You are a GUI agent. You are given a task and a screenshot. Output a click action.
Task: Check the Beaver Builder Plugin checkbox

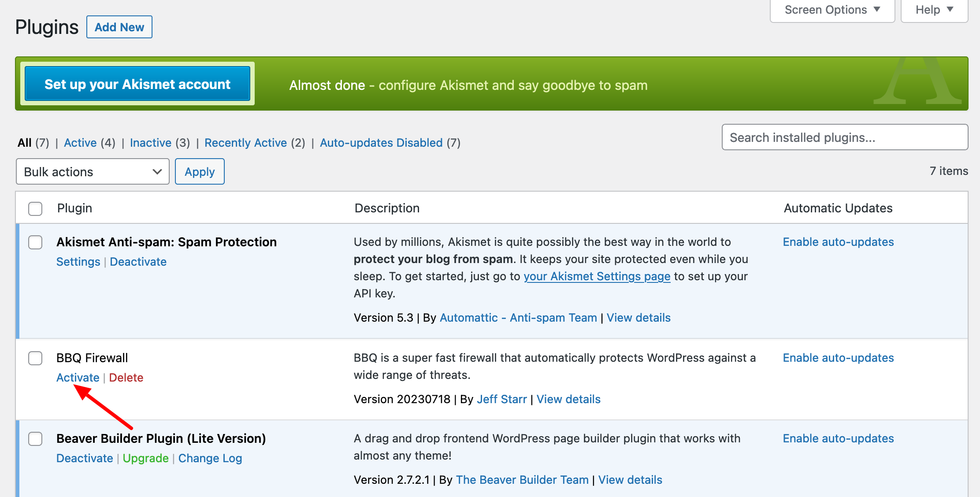(x=35, y=439)
